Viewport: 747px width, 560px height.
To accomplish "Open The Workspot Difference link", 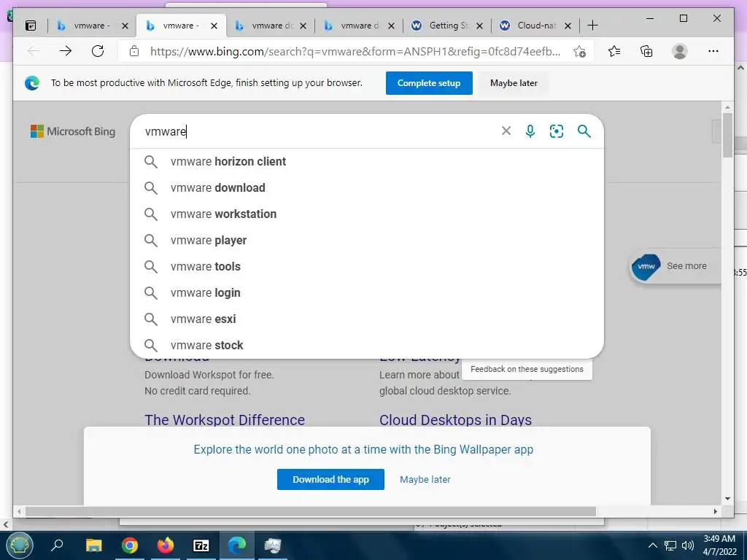I will [x=225, y=419].
